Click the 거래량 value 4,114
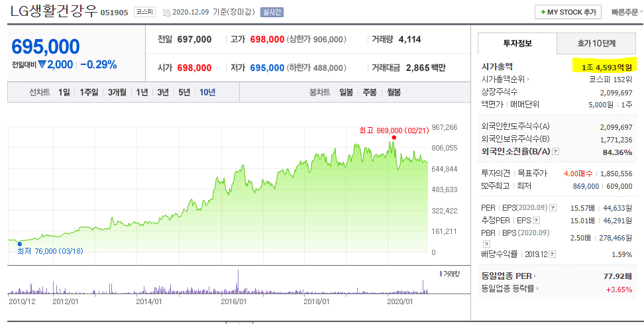Viewport: 644px width, 324px height. [x=409, y=39]
